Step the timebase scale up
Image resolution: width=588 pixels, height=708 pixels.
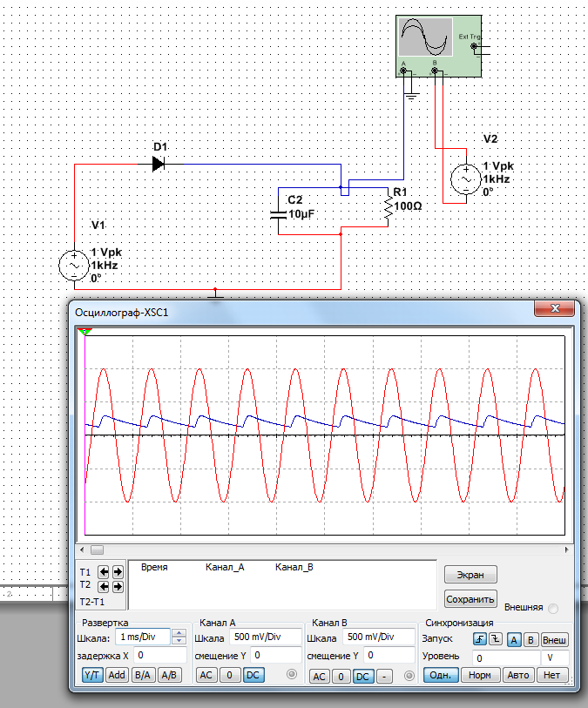point(179,633)
